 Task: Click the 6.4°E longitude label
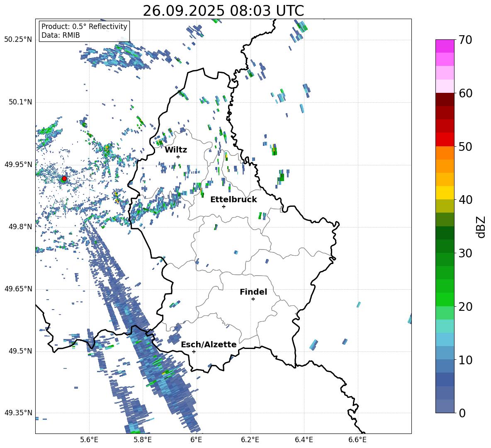304,440
